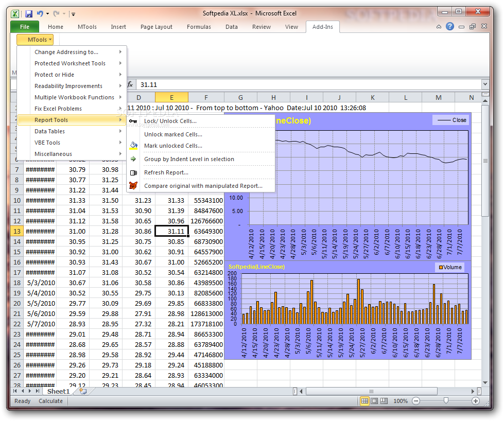Jump to the last sheet tab
Screen dimensions: 504x421
click(37, 391)
